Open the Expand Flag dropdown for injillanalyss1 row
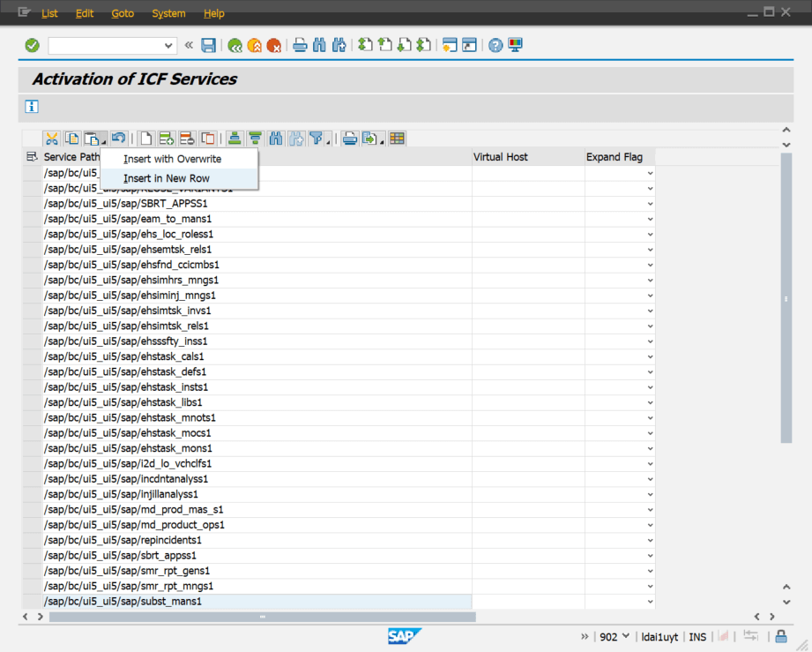Viewport: 812px width, 652px height. pyautogui.click(x=650, y=494)
